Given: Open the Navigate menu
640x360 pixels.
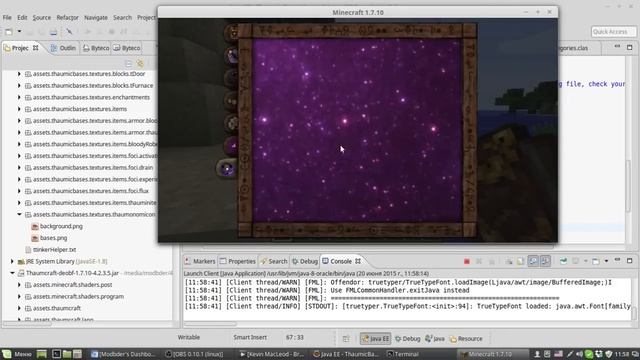Looking at the screenshot, I should pos(96,18).
